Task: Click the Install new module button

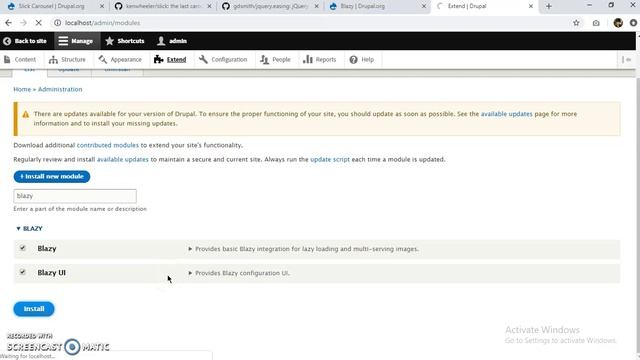Action: 52,176
